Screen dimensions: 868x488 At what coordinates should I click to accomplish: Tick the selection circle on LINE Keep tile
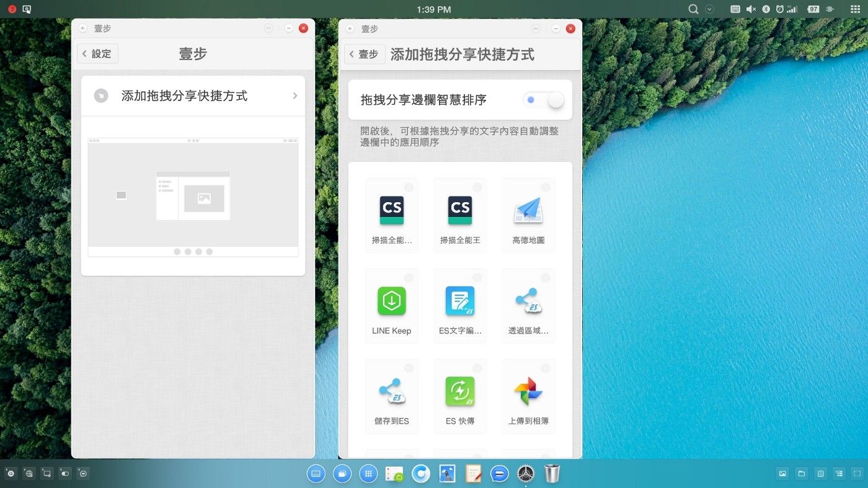(409, 278)
